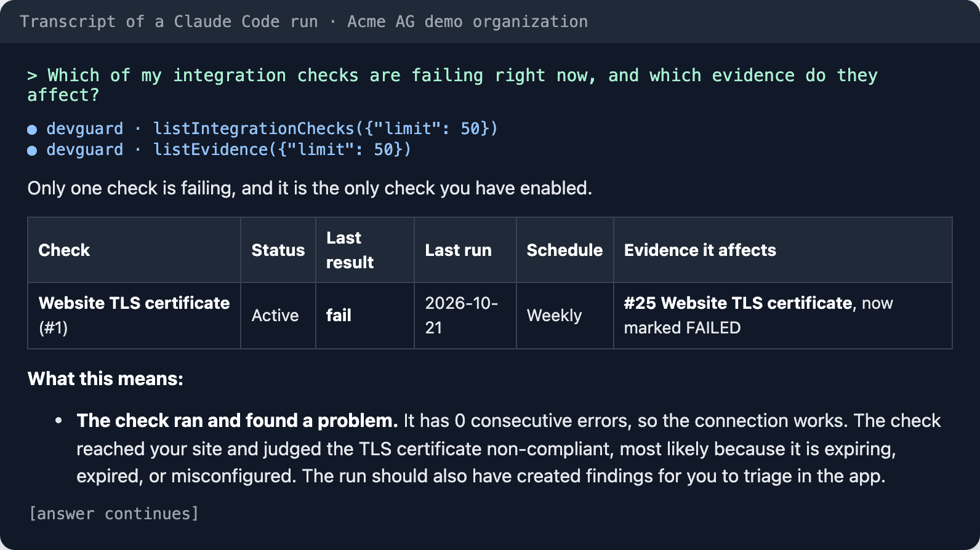Click the 'Active' status cell
The image size is (980, 550).
click(278, 316)
